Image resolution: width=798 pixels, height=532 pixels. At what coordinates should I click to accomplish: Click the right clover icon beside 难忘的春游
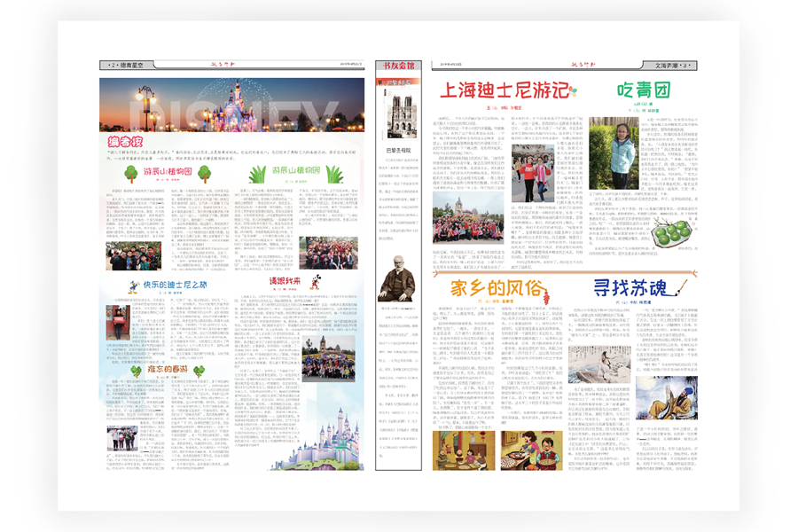pyautogui.click(x=199, y=371)
